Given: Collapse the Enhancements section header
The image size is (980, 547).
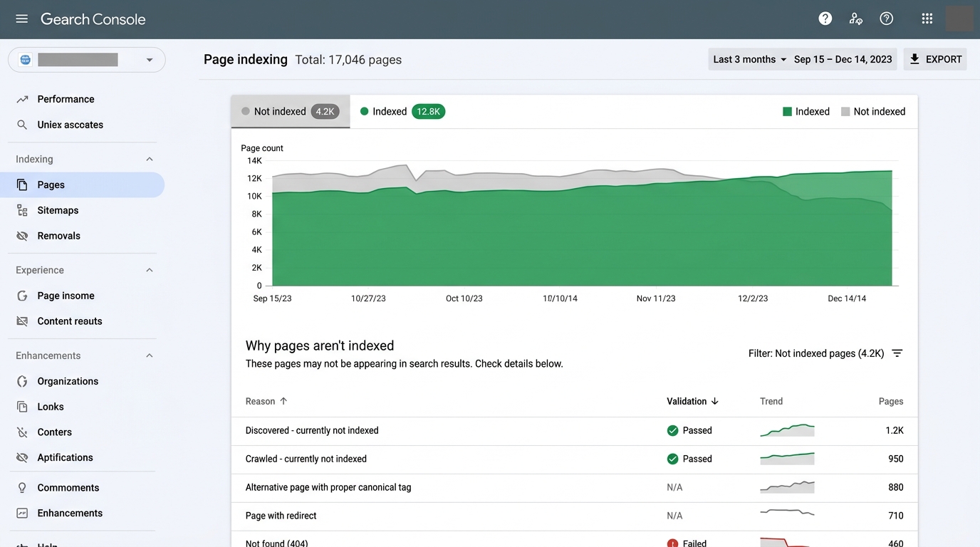Looking at the screenshot, I should [150, 355].
